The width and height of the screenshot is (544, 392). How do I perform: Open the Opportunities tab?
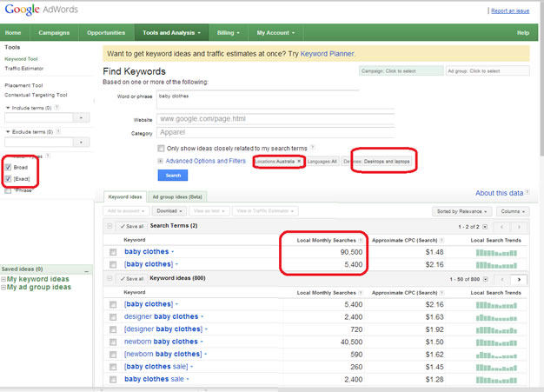(106, 33)
